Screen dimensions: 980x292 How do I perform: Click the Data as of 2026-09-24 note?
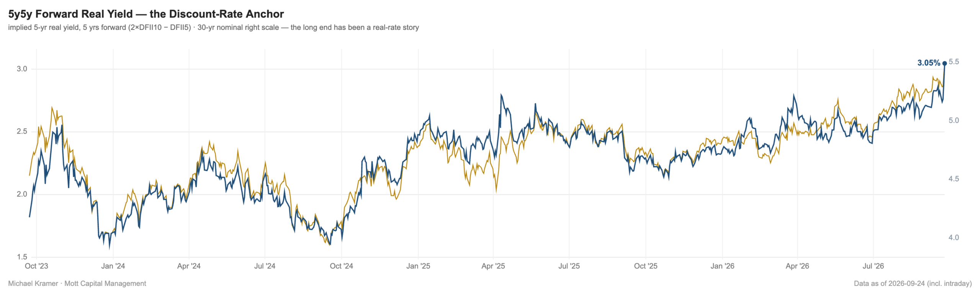tap(913, 284)
